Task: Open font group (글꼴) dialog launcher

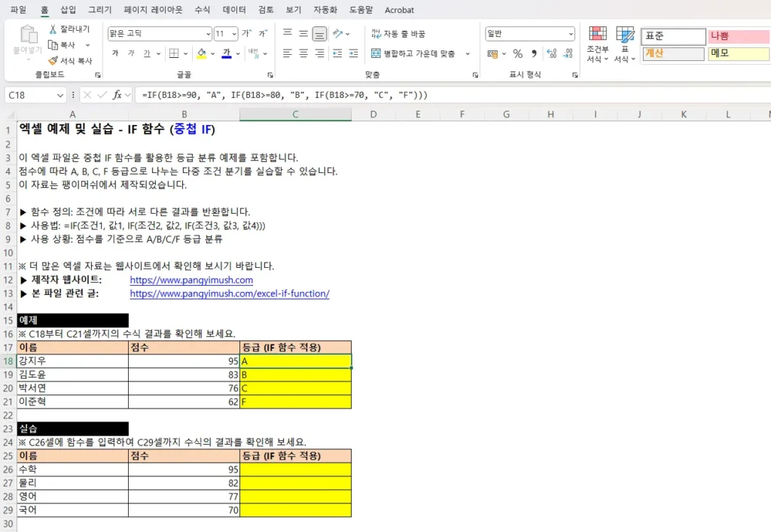Action: 270,75
